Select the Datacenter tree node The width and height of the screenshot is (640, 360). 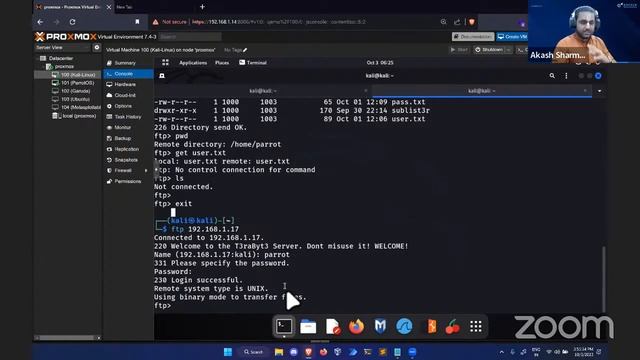pos(60,58)
